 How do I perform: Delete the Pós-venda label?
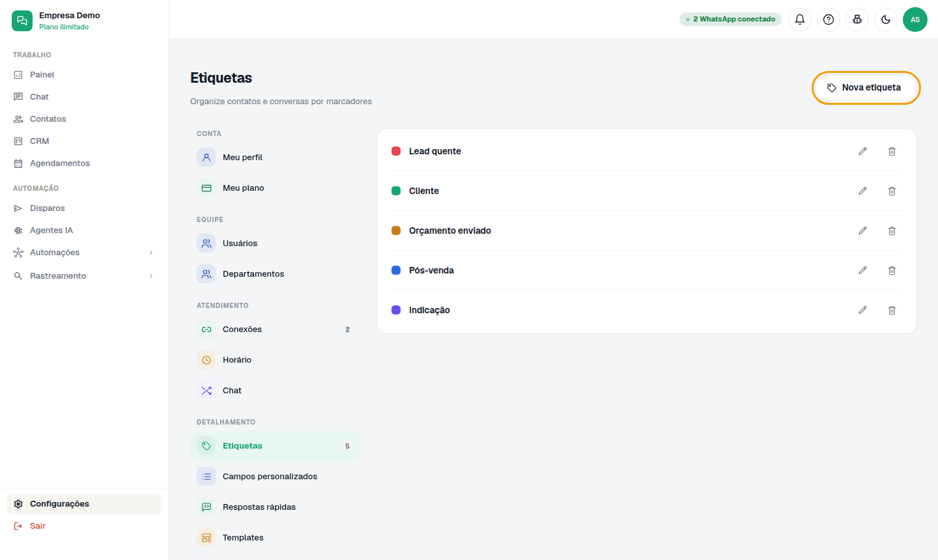tap(892, 270)
